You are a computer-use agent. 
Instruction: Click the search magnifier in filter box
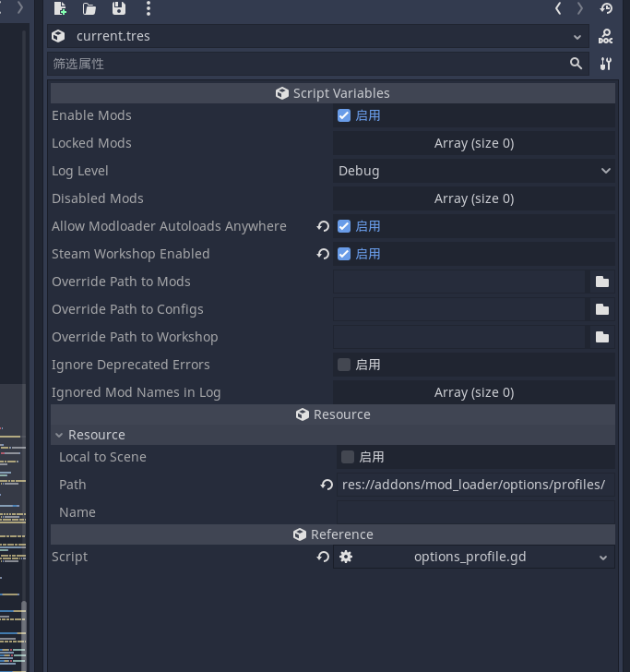point(576,64)
